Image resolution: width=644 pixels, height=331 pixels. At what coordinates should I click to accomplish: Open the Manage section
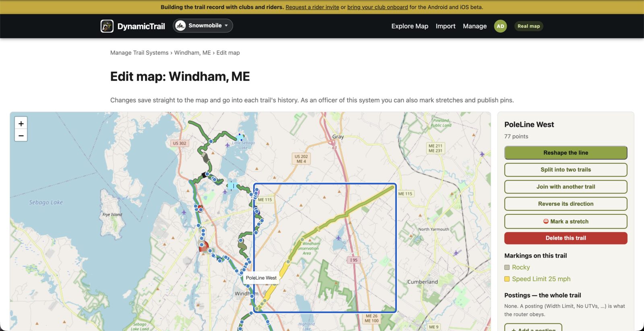click(x=475, y=26)
